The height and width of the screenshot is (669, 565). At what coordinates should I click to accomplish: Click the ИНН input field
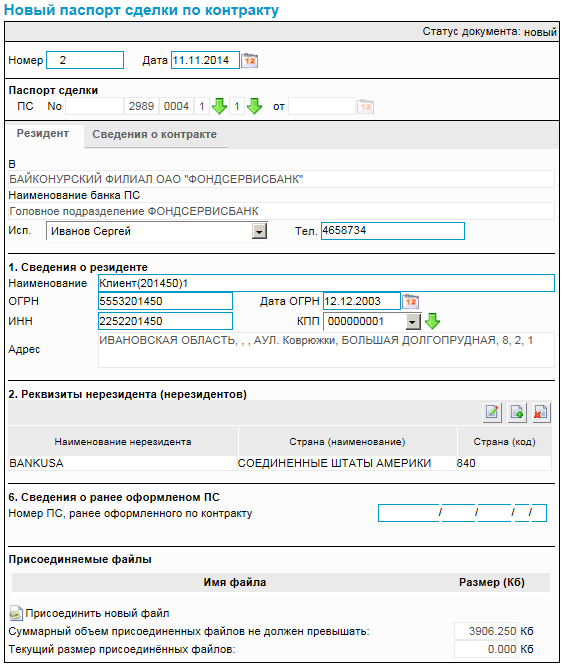click(x=165, y=321)
